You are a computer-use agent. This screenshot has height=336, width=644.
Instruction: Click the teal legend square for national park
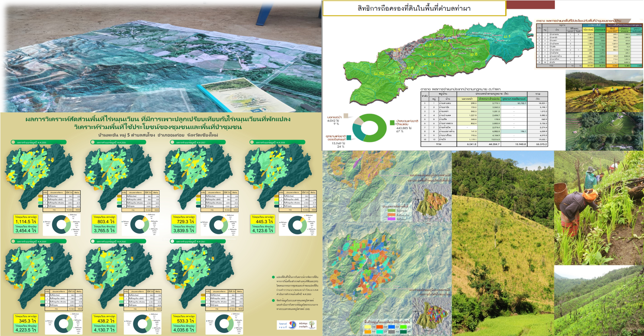coord(349,138)
